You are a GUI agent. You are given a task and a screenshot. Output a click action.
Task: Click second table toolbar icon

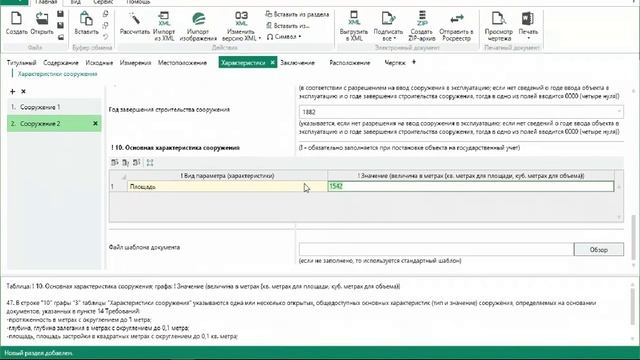click(x=126, y=162)
